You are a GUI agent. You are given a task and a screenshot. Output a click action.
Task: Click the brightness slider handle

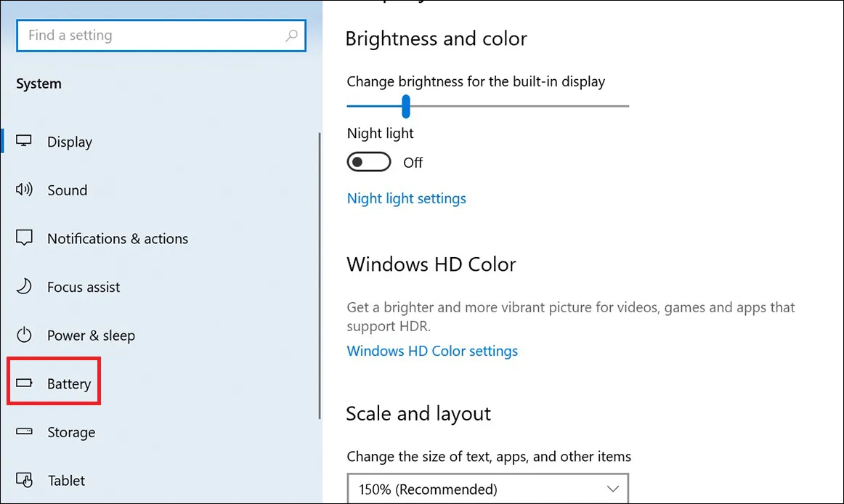406,107
